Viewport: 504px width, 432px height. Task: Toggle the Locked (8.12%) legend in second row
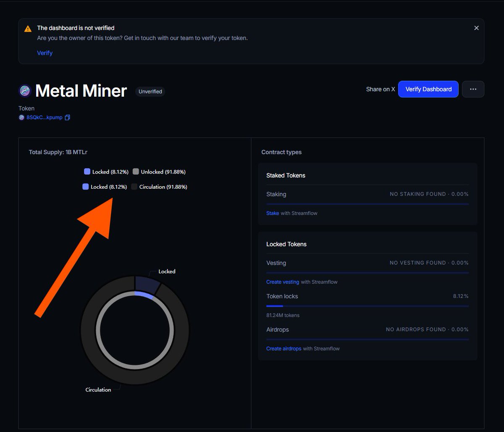105,187
